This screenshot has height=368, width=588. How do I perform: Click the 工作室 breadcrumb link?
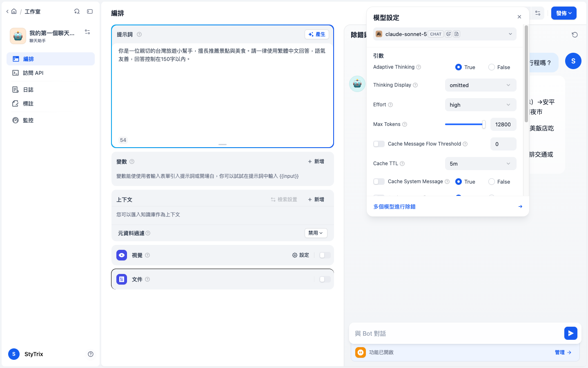tap(33, 11)
